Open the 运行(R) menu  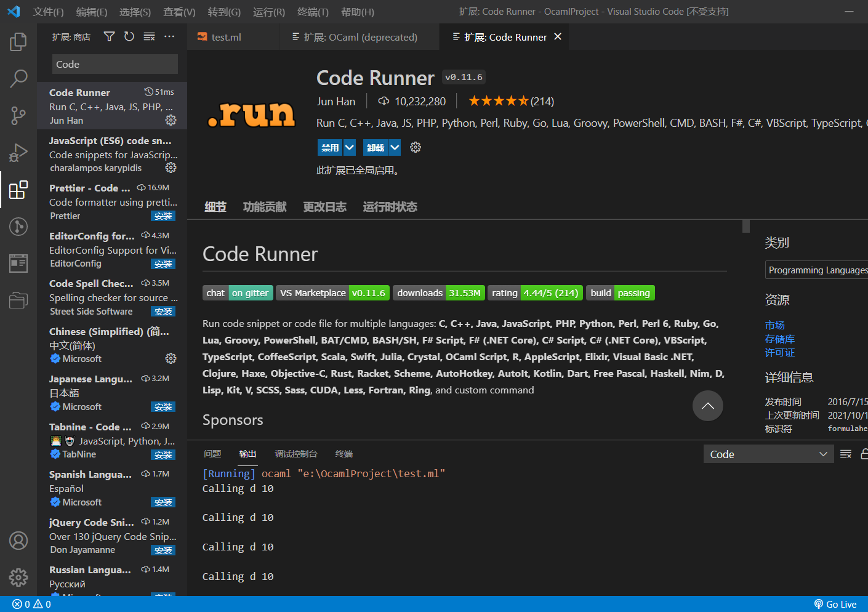(268, 12)
